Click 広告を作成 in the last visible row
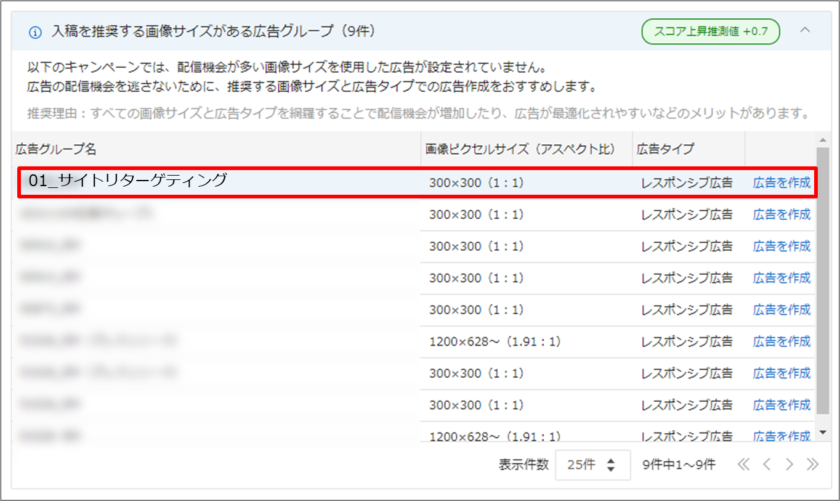Image resolution: width=840 pixels, height=501 pixels. coord(781,436)
